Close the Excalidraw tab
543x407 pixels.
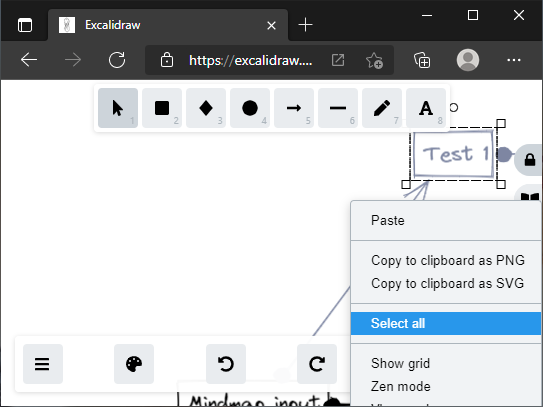pos(272,25)
